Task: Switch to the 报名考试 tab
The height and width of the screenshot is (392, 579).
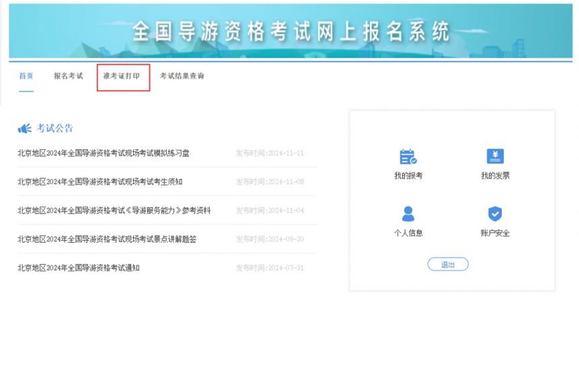Action: (x=69, y=76)
